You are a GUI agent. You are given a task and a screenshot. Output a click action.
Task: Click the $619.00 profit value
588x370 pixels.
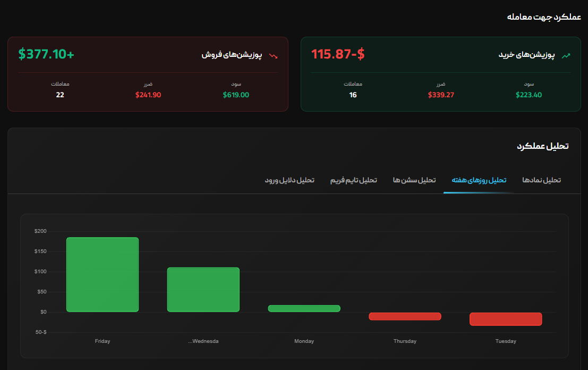click(x=236, y=95)
